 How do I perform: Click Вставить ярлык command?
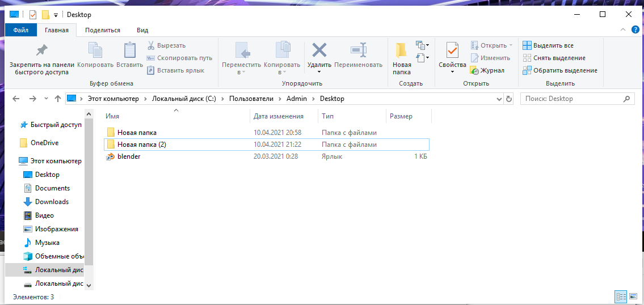click(176, 71)
